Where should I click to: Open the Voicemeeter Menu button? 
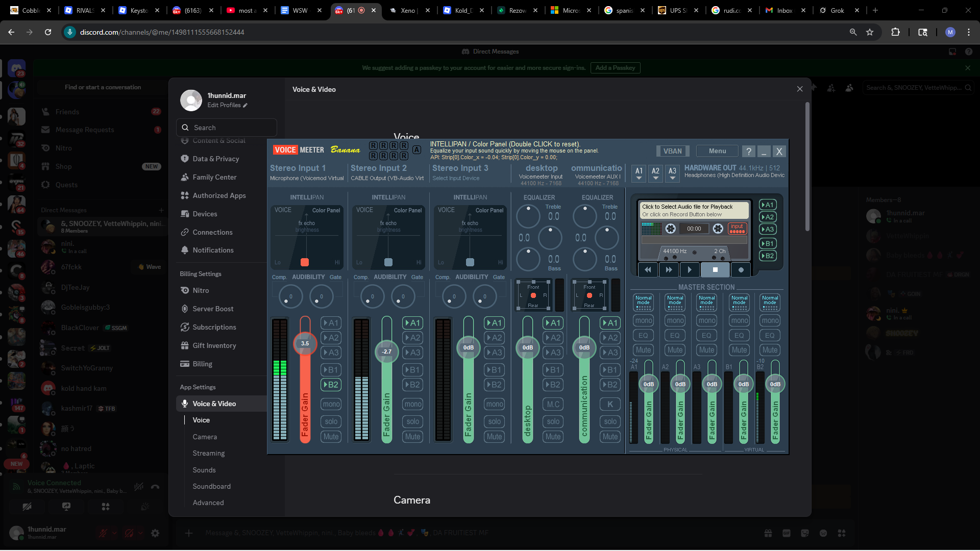[717, 151]
